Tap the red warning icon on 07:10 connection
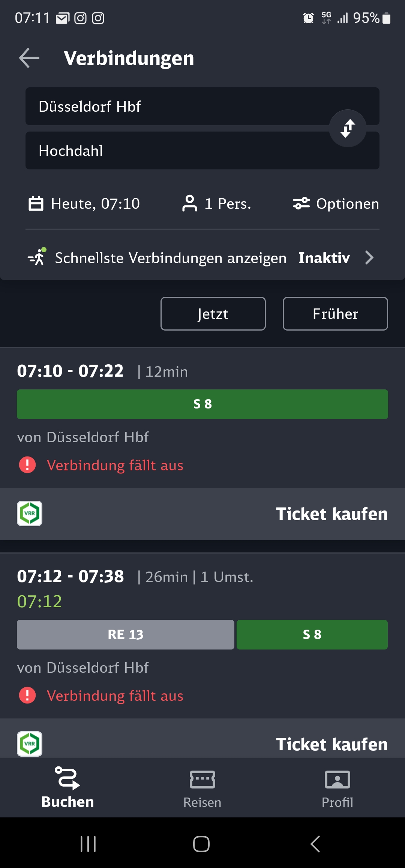This screenshot has height=868, width=405. point(27,465)
